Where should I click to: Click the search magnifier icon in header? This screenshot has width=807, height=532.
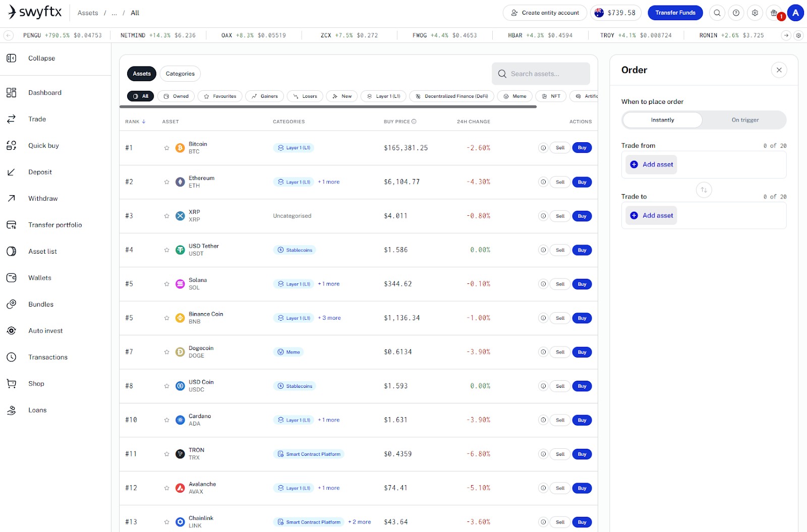[717, 13]
